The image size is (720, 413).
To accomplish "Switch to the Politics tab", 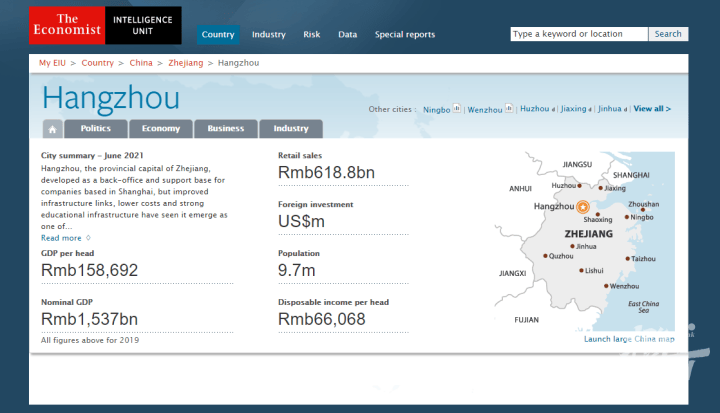I will tap(96, 129).
